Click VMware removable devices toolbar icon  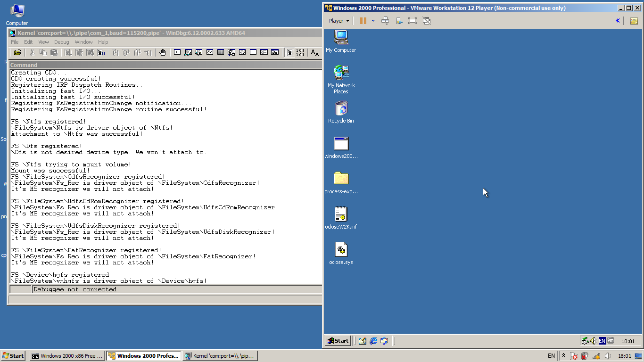click(399, 21)
